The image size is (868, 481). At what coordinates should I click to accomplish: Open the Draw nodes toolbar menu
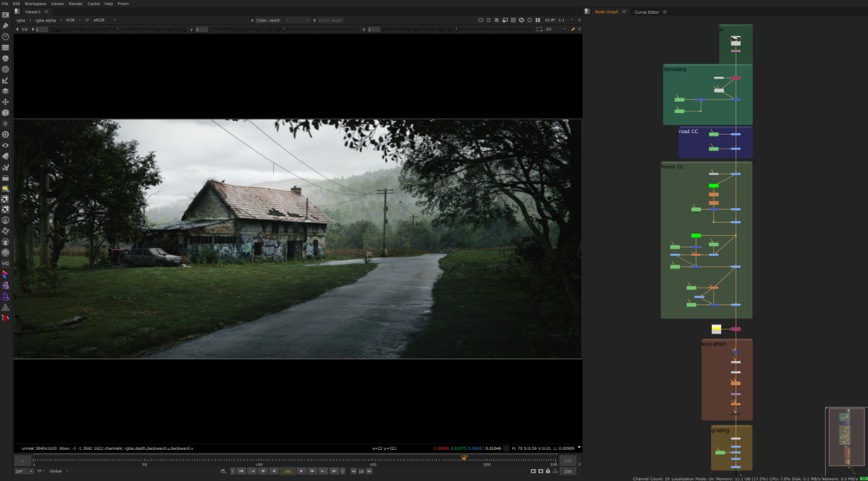click(x=5, y=25)
